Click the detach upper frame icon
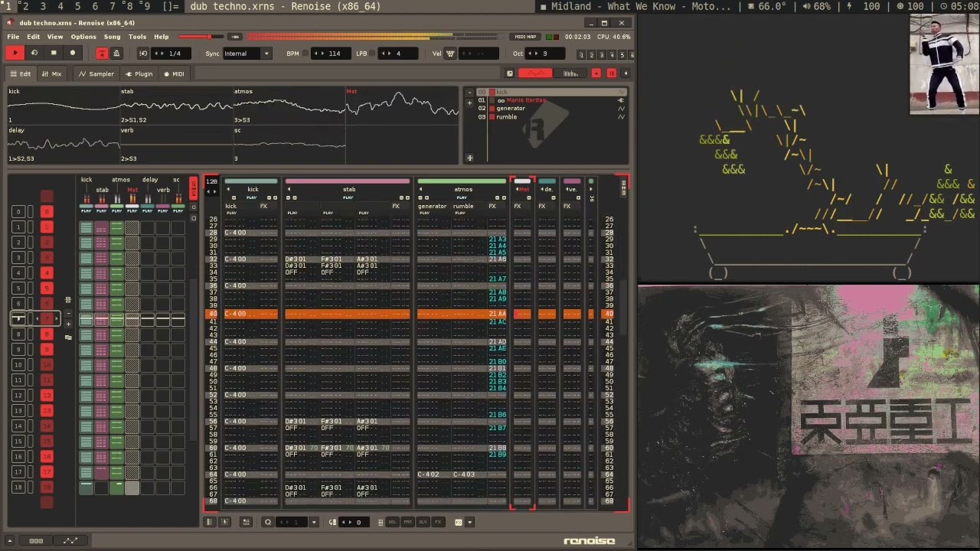980x551 pixels. point(510,73)
